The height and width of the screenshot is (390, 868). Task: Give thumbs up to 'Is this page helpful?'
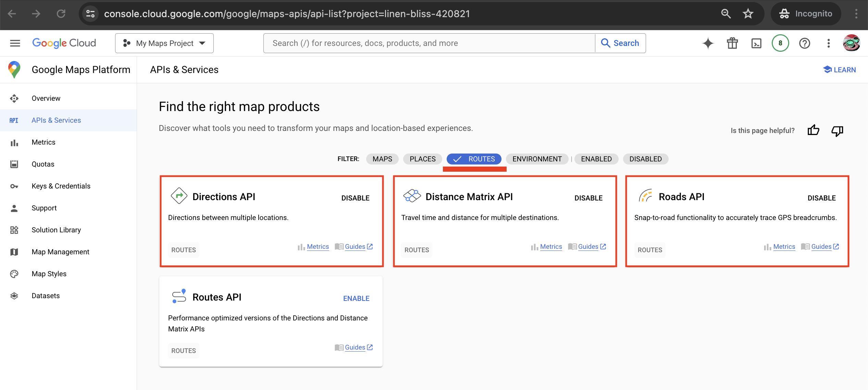[814, 131]
